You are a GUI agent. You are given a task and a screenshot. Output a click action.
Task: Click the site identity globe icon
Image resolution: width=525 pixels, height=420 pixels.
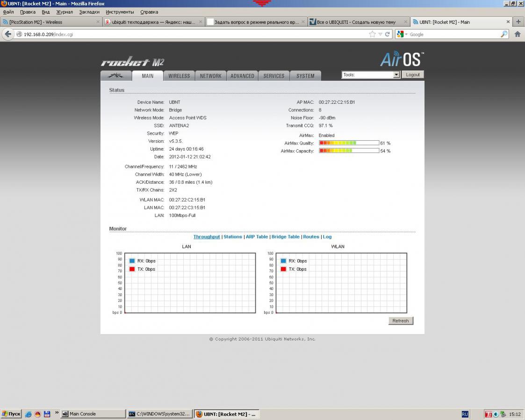19,34
